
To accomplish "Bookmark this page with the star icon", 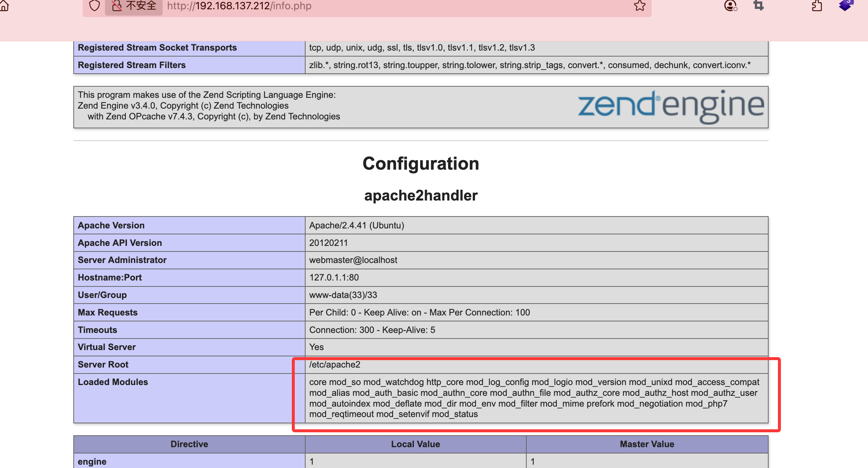I will (x=639, y=6).
